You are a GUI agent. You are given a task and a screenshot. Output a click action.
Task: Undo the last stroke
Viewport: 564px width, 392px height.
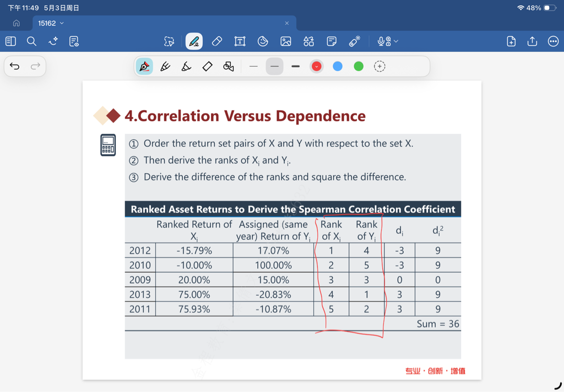(15, 66)
